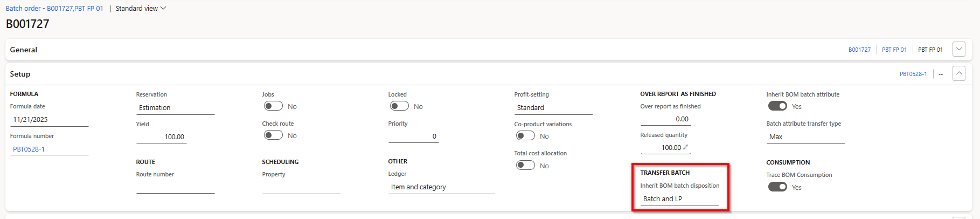Open Batch attribute transfer type dropdown
This screenshot has width=980, height=219.
(805, 137)
